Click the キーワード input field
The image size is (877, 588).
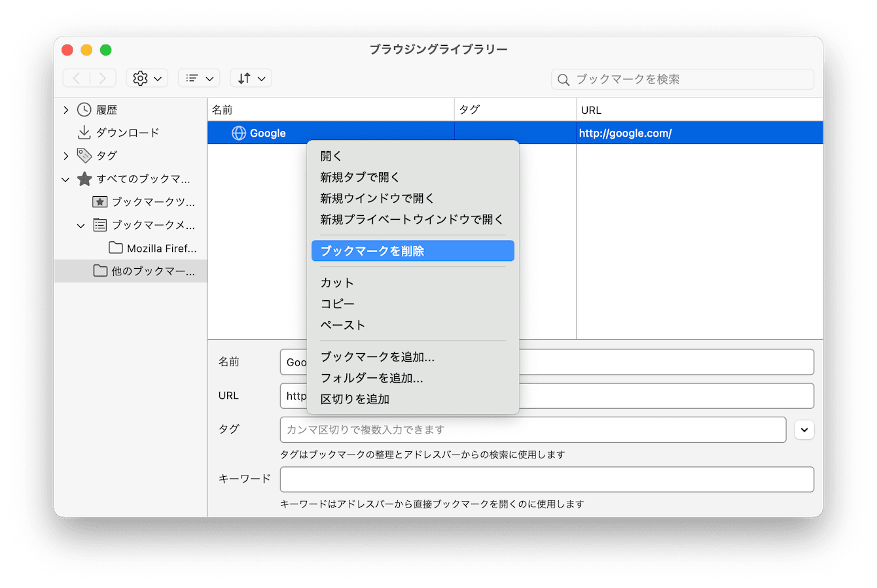pos(546,479)
